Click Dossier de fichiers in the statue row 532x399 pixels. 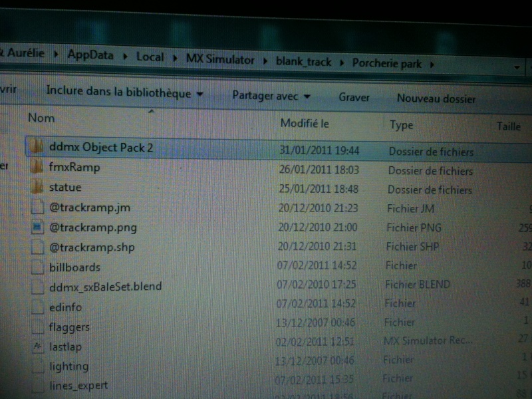tap(430, 190)
